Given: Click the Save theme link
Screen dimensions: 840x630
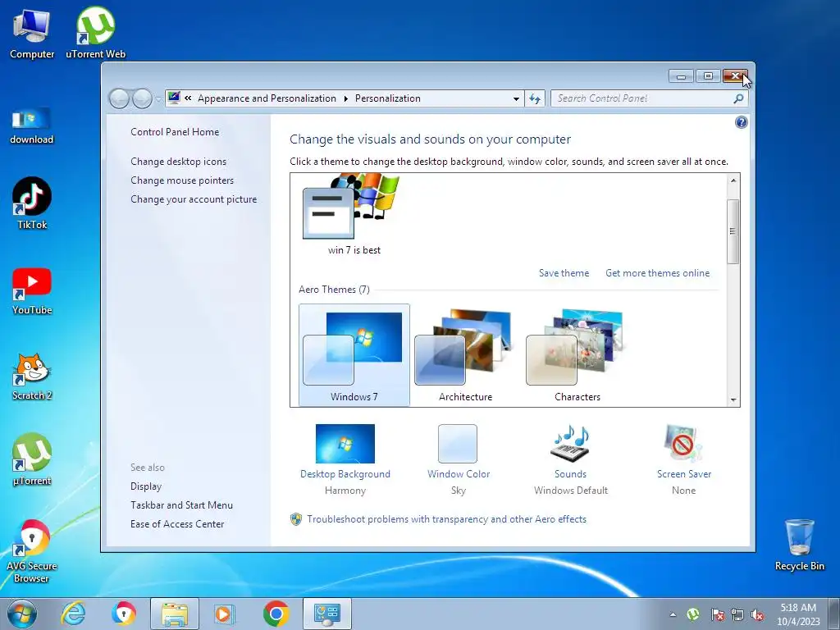Looking at the screenshot, I should coord(564,272).
